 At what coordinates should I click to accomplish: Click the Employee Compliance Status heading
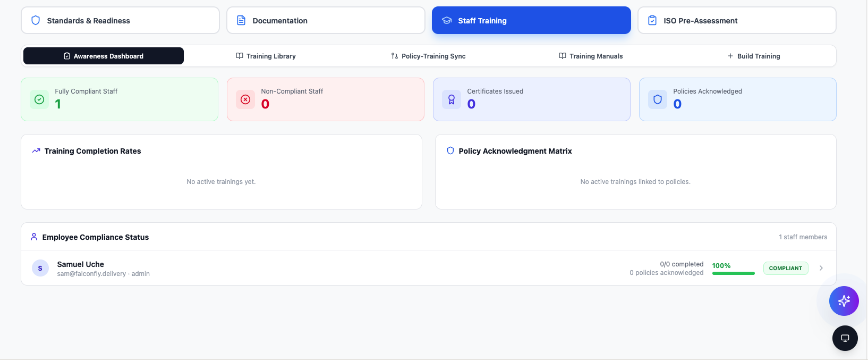(96, 237)
